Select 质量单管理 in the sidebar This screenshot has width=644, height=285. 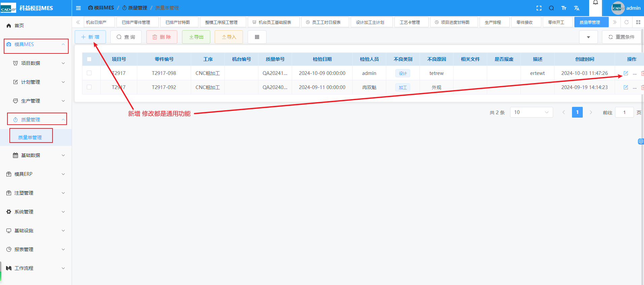pyautogui.click(x=30, y=137)
